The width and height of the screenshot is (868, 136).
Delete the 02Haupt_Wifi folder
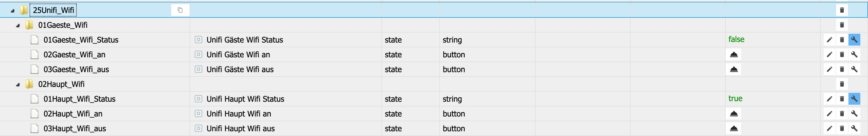[x=841, y=84]
